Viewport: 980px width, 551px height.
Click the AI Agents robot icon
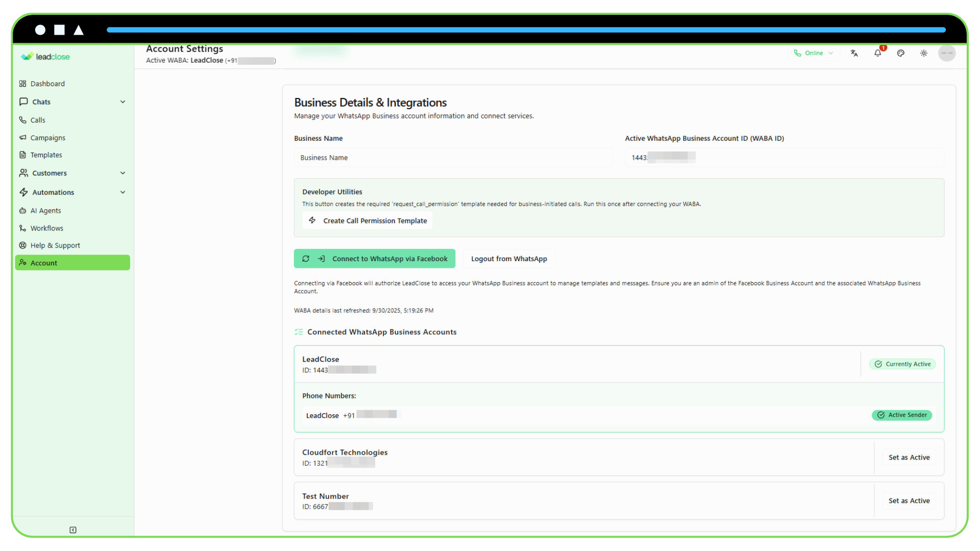pos(22,211)
